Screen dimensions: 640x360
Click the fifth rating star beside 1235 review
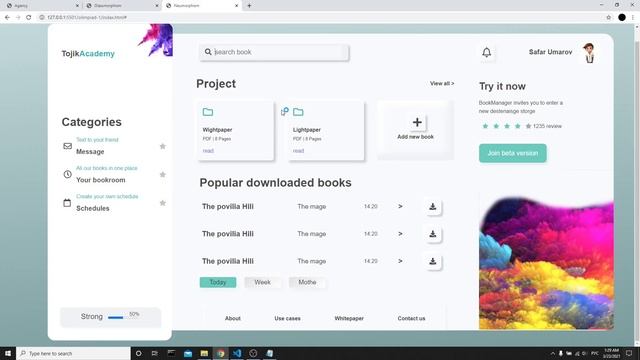pyautogui.click(x=528, y=126)
